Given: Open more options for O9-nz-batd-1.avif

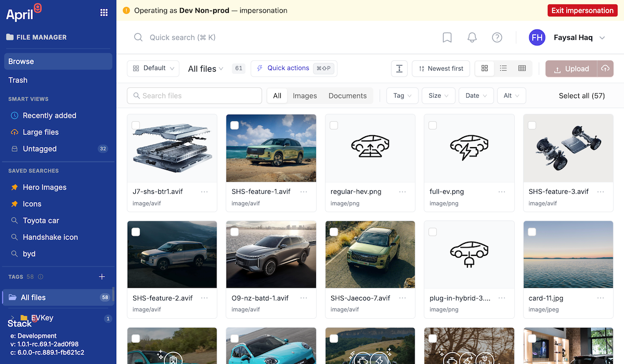Looking at the screenshot, I should click(x=304, y=298).
